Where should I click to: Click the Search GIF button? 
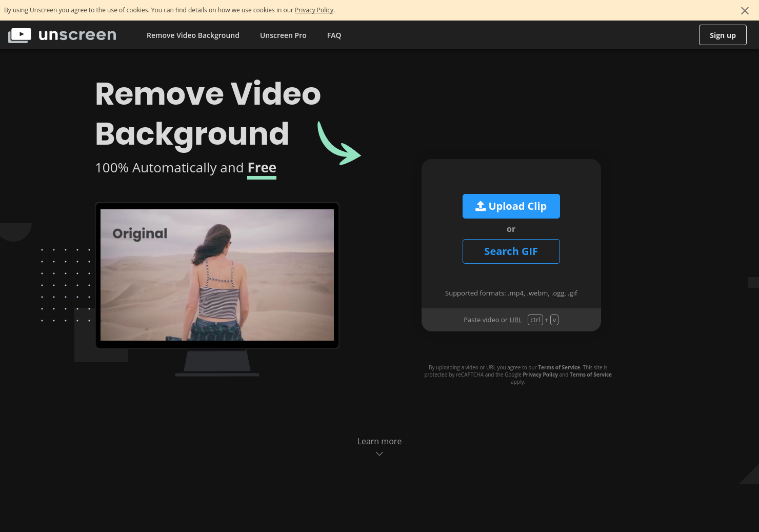pyautogui.click(x=511, y=251)
